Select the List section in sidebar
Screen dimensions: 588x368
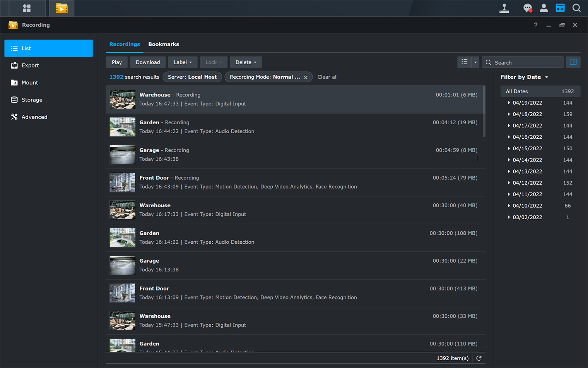pos(26,48)
